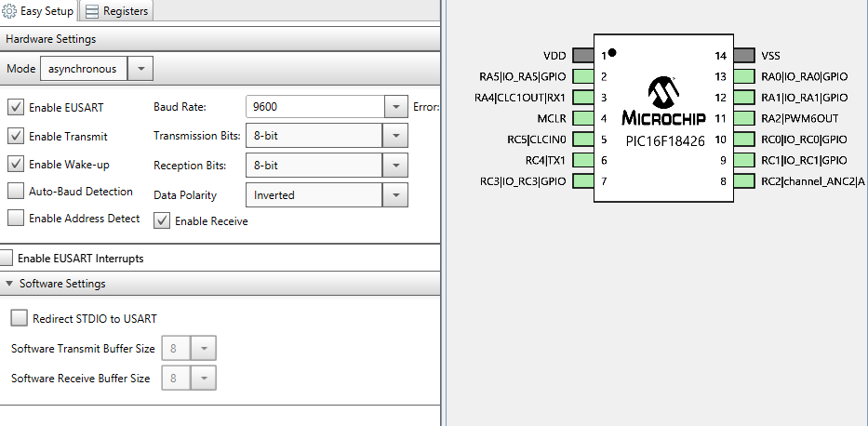This screenshot has height=426, width=868.
Task: Collapse the Software Settings section
Action: 9,284
